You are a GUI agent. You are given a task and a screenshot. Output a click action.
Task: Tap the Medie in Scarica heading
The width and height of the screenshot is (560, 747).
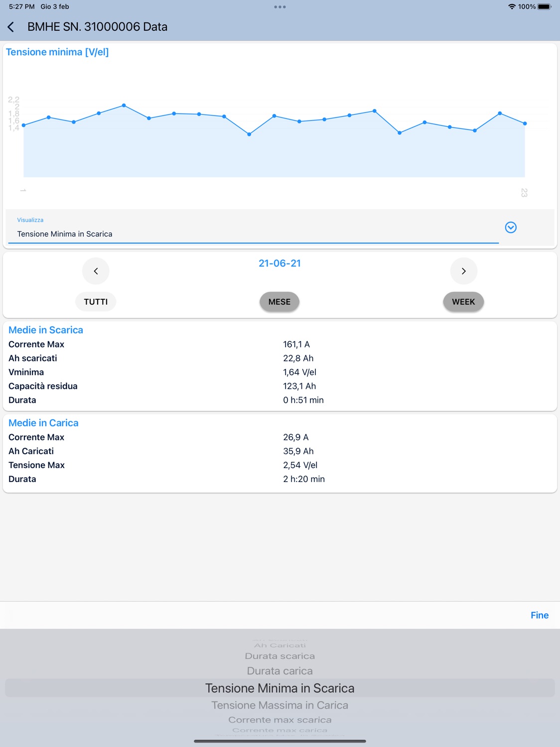pyautogui.click(x=46, y=330)
